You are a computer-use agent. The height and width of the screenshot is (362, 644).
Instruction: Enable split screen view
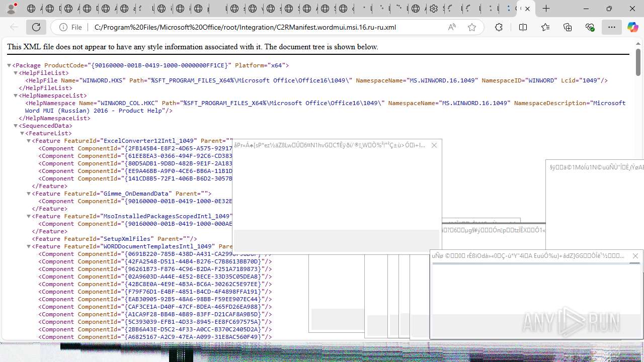click(x=523, y=27)
